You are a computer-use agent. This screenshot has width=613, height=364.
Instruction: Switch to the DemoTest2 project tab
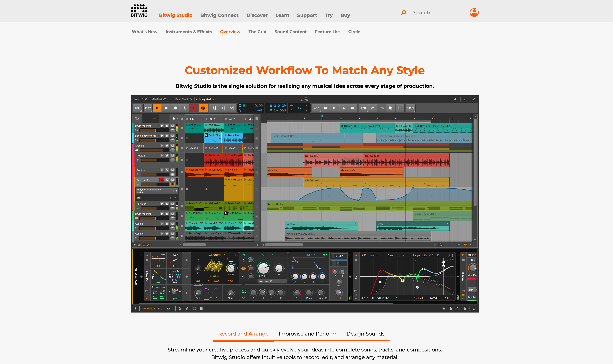(x=181, y=99)
